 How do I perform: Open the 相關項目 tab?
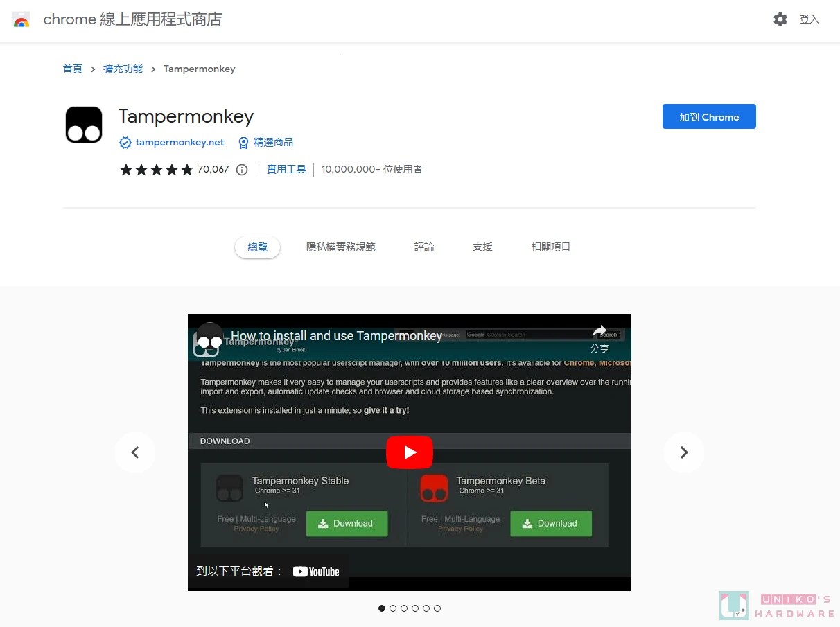tap(551, 247)
